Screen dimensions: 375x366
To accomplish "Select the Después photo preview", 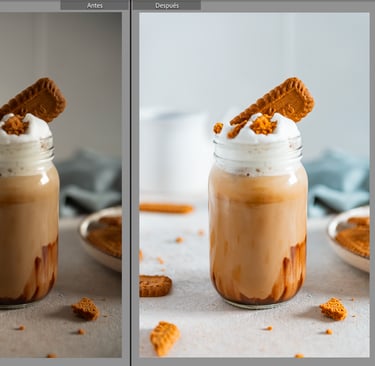I will pyautogui.click(x=254, y=185).
